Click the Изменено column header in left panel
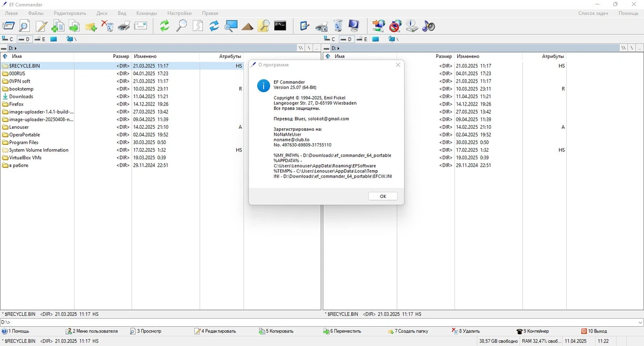Image resolution: width=644 pixels, height=346 pixels. [x=145, y=56]
